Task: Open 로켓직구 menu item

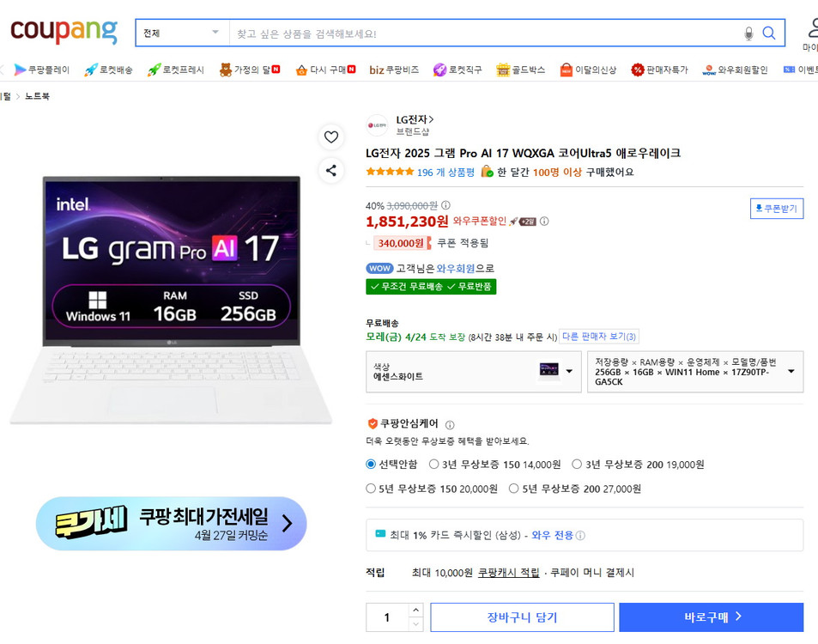Action: (457, 70)
